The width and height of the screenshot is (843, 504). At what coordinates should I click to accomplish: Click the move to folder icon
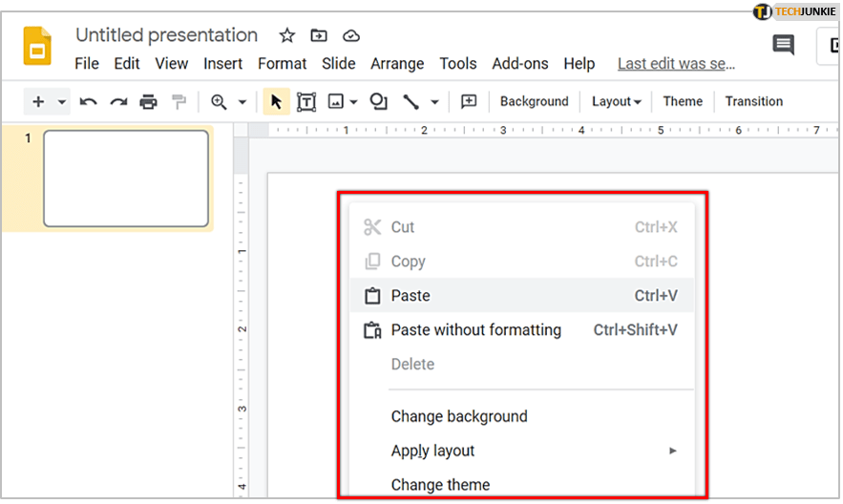[x=319, y=35]
